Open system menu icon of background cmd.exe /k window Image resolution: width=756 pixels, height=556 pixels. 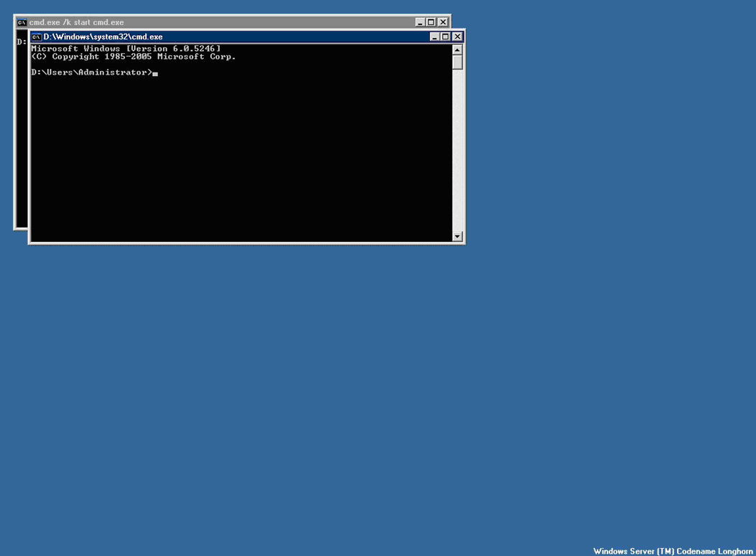(x=22, y=22)
